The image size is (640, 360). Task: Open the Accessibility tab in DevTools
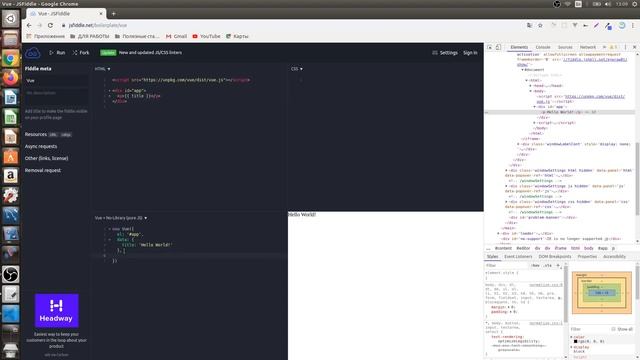point(614,257)
